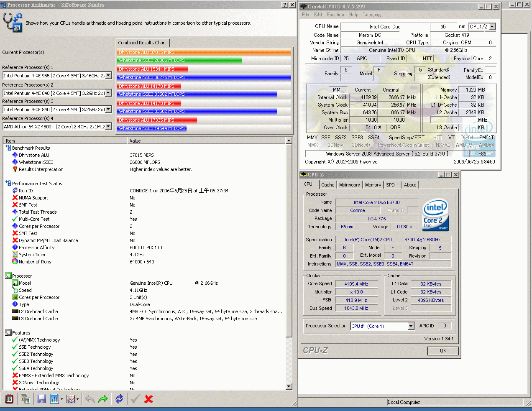The image size is (532, 411).
Task: Click the red X beside 3DNow! Technology
Action: coord(15,383)
